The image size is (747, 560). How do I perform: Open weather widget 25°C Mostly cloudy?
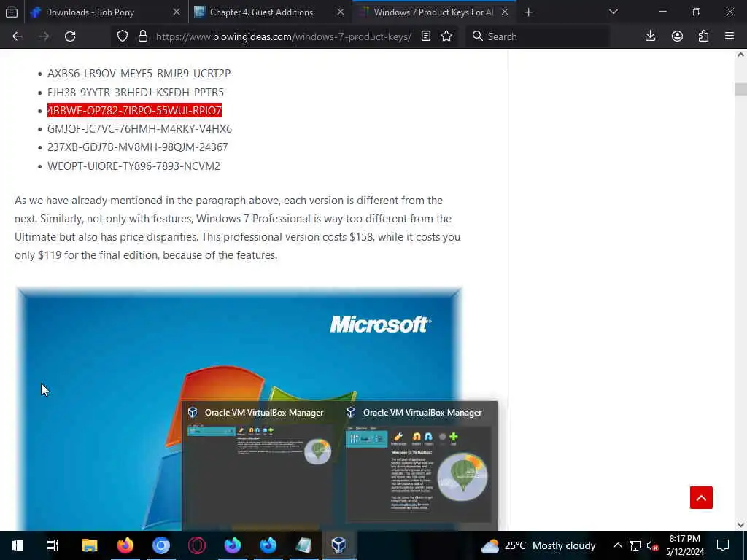point(538,545)
